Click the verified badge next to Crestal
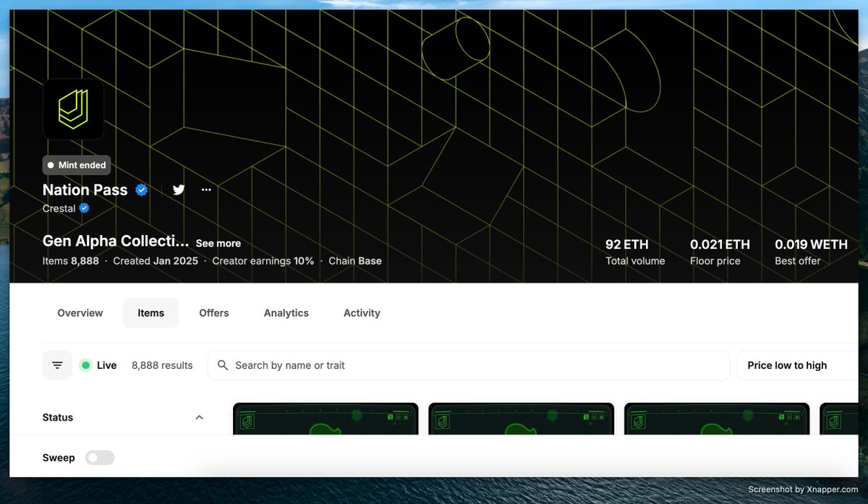868x504 pixels. pyautogui.click(x=84, y=208)
